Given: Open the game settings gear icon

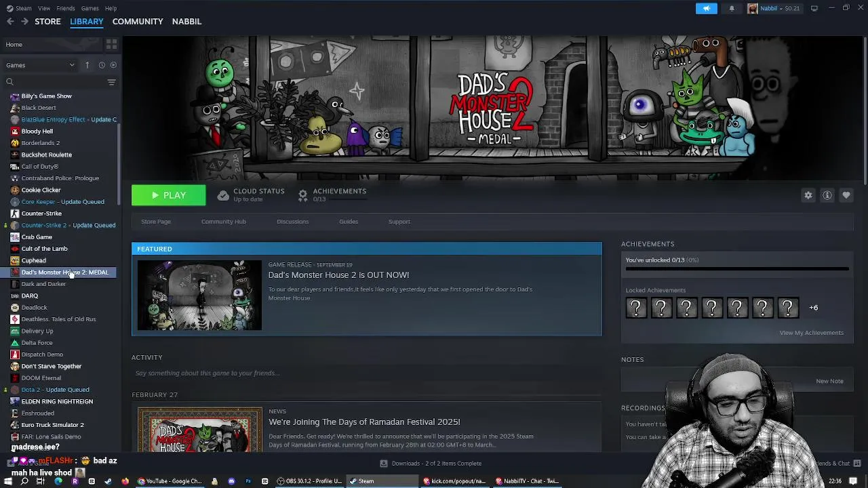Looking at the screenshot, I should (808, 195).
